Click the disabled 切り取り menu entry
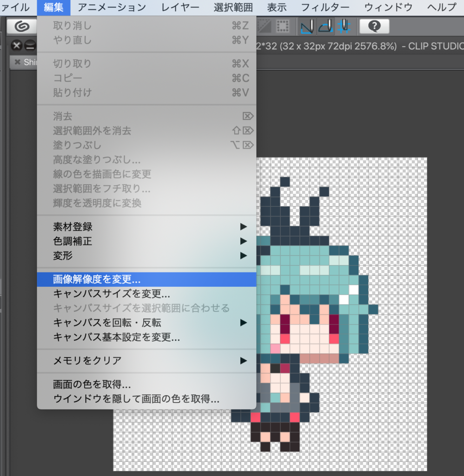Image resolution: width=464 pixels, height=476 pixels. point(146,64)
